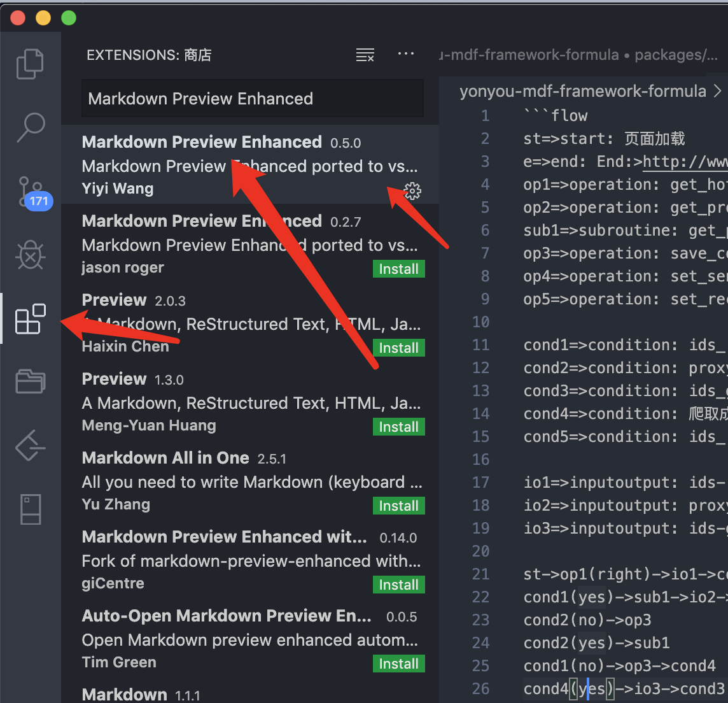This screenshot has width=728, height=703.
Task: Click code line cond2(no)->op3
Action: click(x=587, y=620)
